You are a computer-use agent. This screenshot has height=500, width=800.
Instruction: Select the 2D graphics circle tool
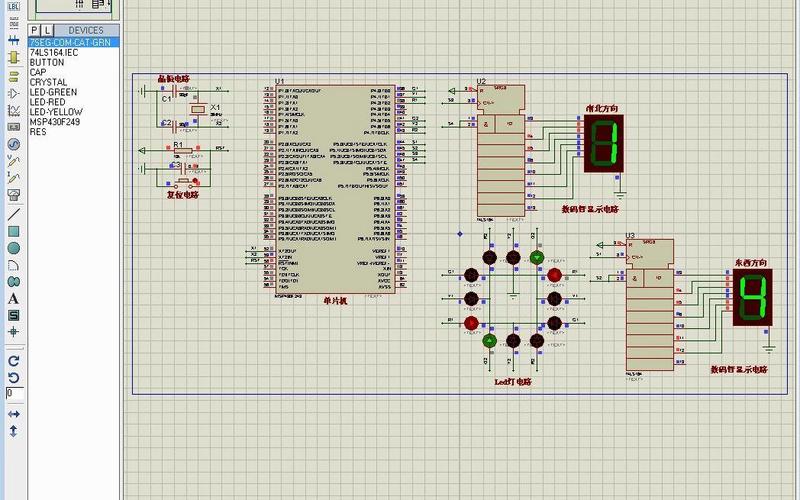(x=14, y=248)
